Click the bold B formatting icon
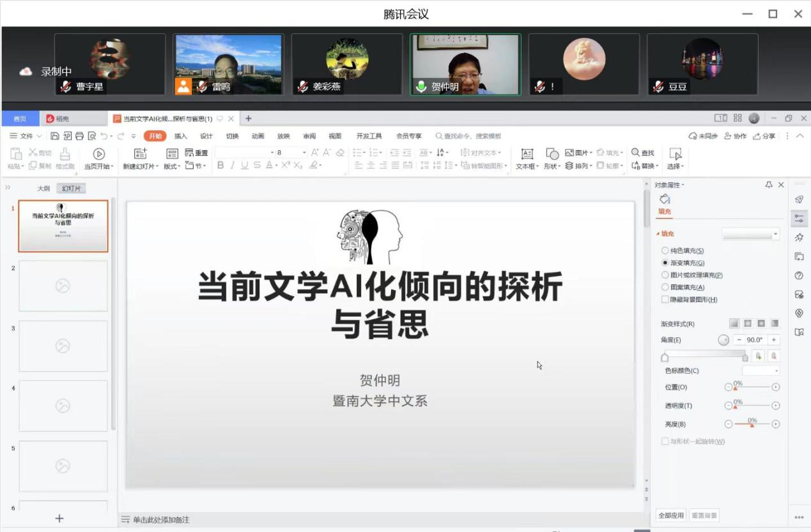811x532 pixels. (220, 165)
